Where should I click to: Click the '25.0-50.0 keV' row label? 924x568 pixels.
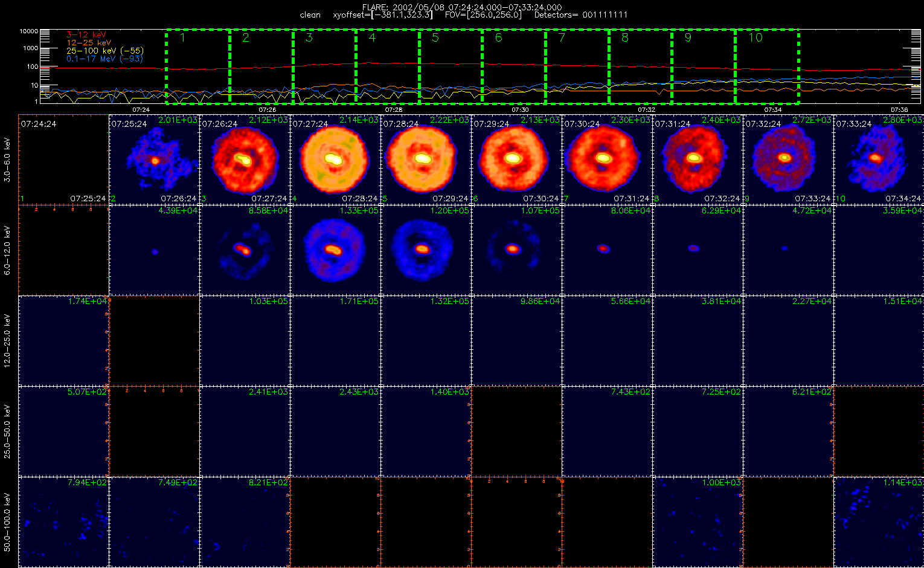7,432
